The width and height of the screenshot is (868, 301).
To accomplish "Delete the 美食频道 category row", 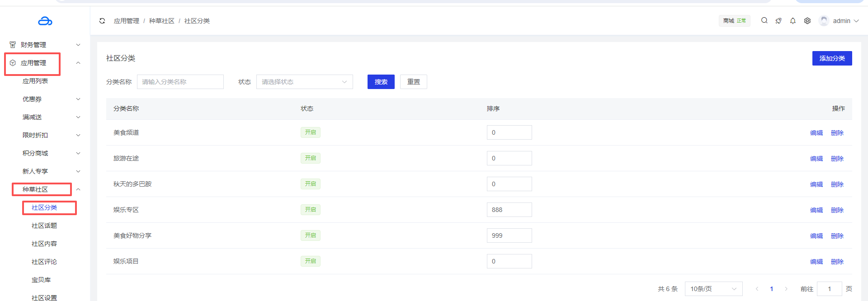I will [837, 133].
